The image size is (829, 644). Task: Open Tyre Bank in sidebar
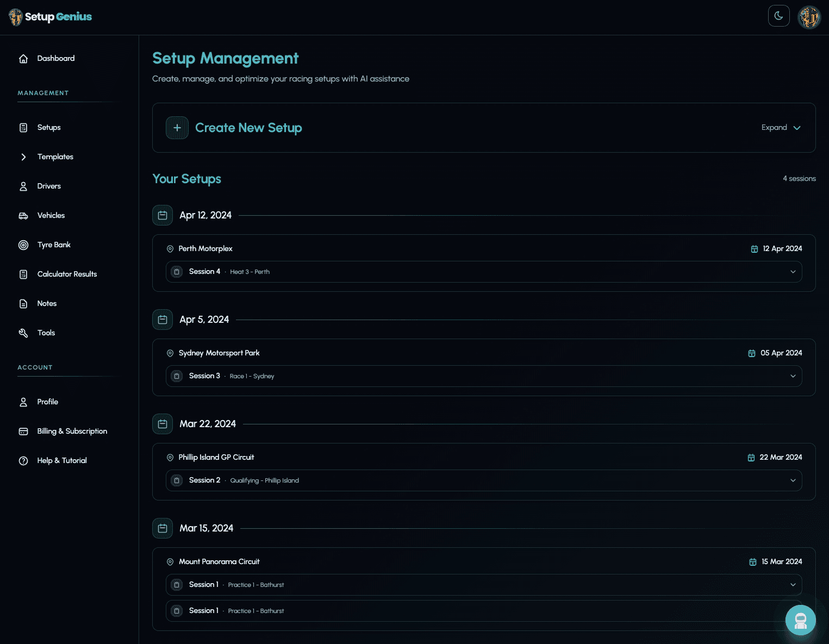[70, 245]
